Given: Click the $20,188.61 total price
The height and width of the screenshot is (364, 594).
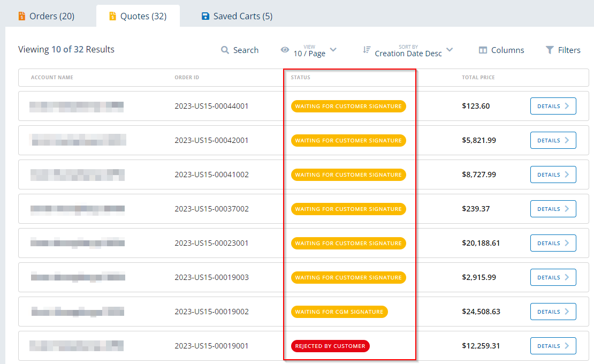Looking at the screenshot, I should [x=481, y=243].
